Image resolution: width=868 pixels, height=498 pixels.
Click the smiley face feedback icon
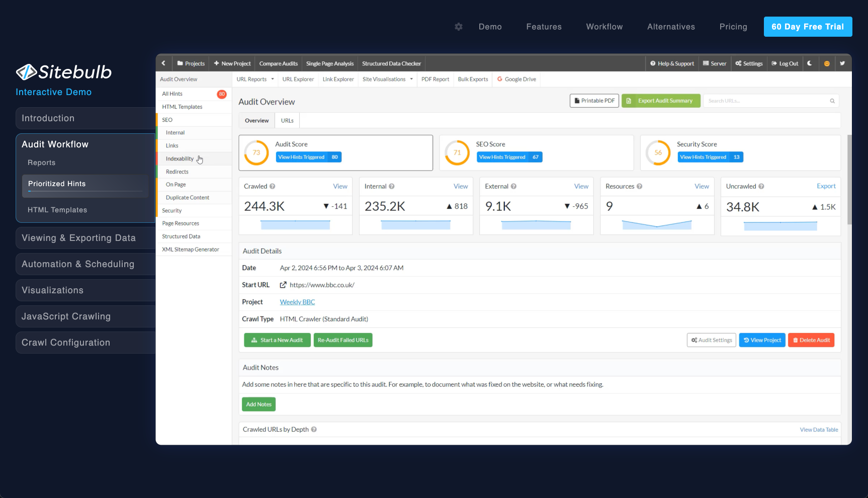pos(827,63)
